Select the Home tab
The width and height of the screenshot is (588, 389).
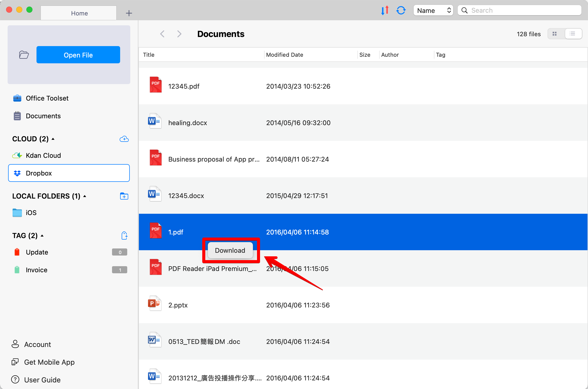click(x=79, y=13)
